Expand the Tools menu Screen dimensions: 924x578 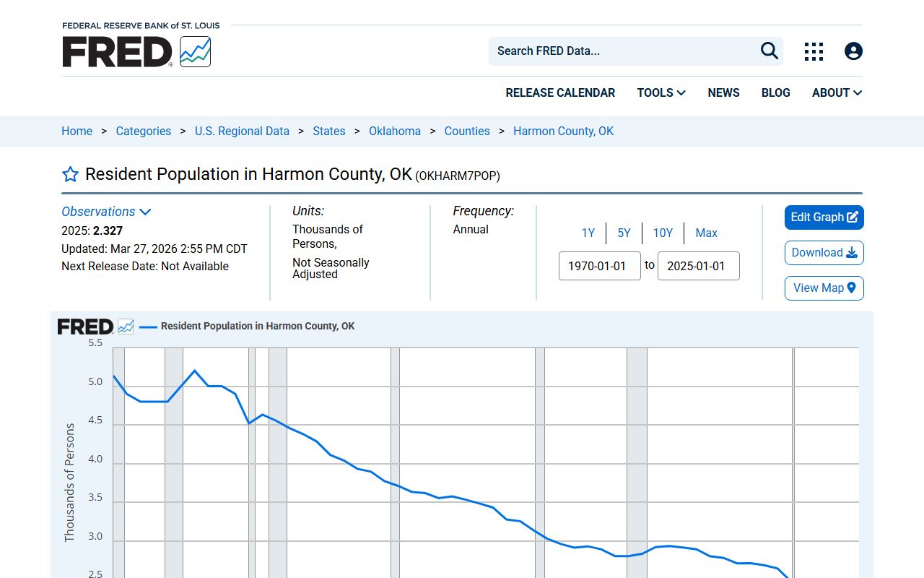661,92
